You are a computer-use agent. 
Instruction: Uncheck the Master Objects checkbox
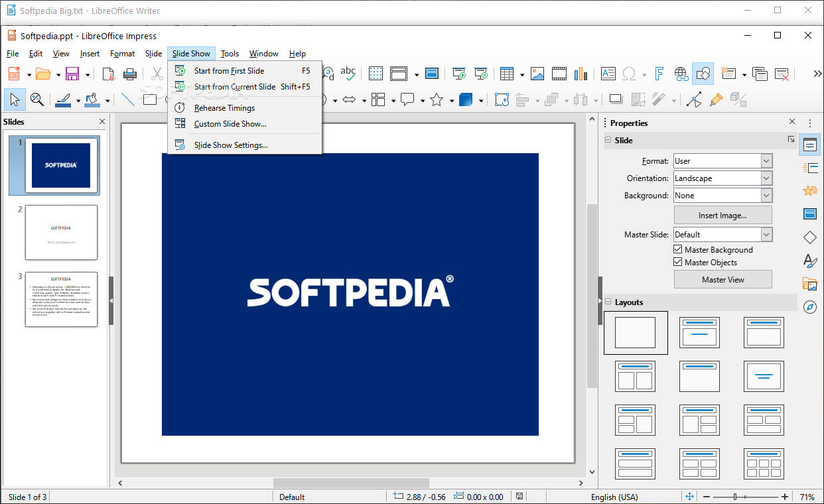678,262
